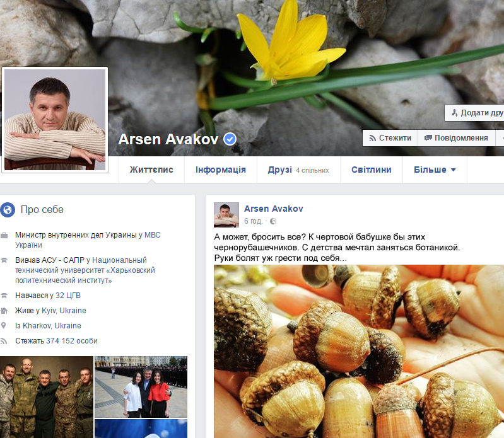Open the Друзі tab
Screen dimensions: 504x438
click(x=279, y=170)
